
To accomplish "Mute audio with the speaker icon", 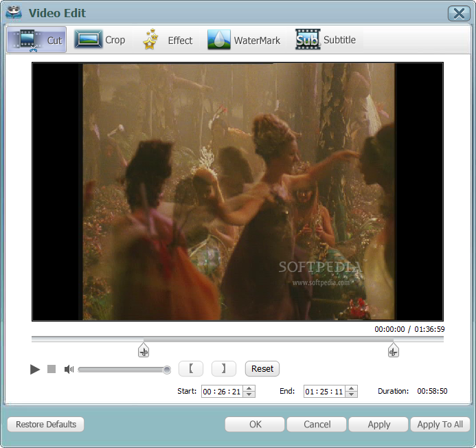I will pos(69,370).
